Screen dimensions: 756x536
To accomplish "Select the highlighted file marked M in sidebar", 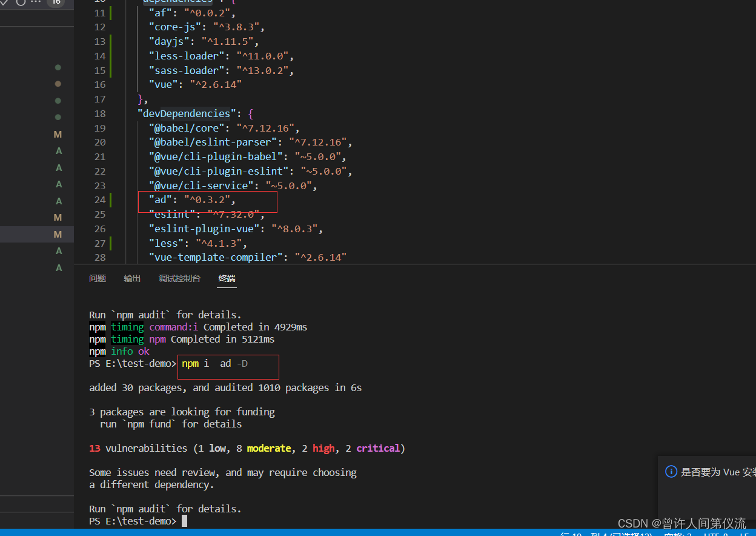I will [x=36, y=234].
